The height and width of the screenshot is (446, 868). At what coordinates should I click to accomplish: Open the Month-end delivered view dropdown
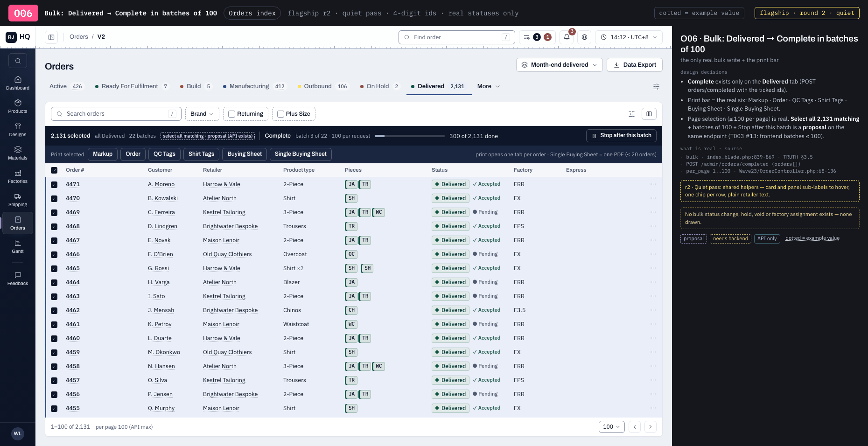click(559, 65)
